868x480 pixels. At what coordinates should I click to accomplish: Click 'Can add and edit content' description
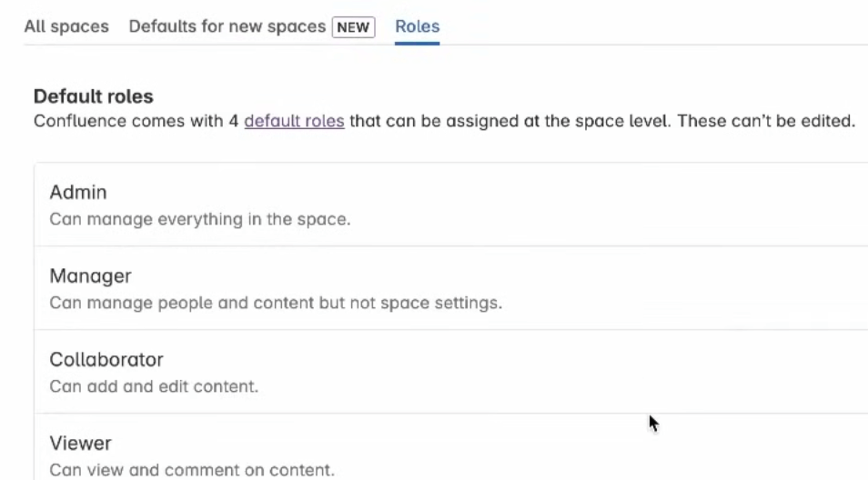154,387
